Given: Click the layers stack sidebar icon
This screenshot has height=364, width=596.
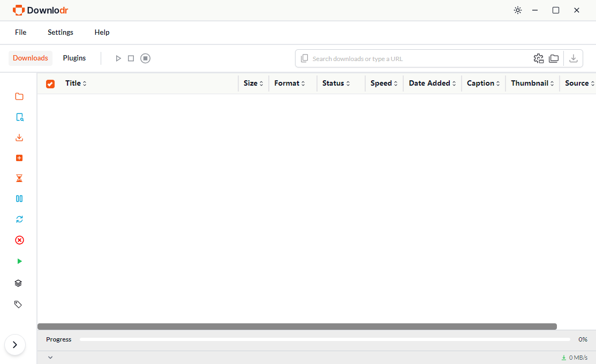Looking at the screenshot, I should (x=18, y=283).
